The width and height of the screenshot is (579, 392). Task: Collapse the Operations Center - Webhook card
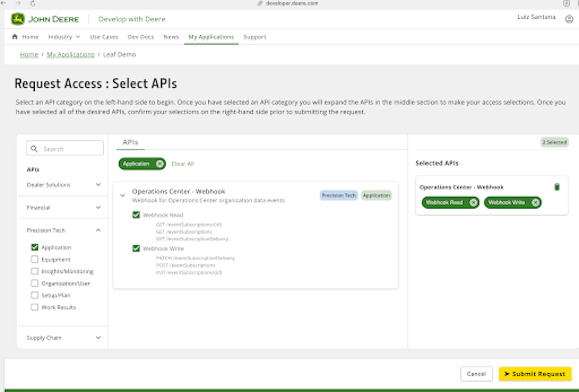tap(123, 195)
